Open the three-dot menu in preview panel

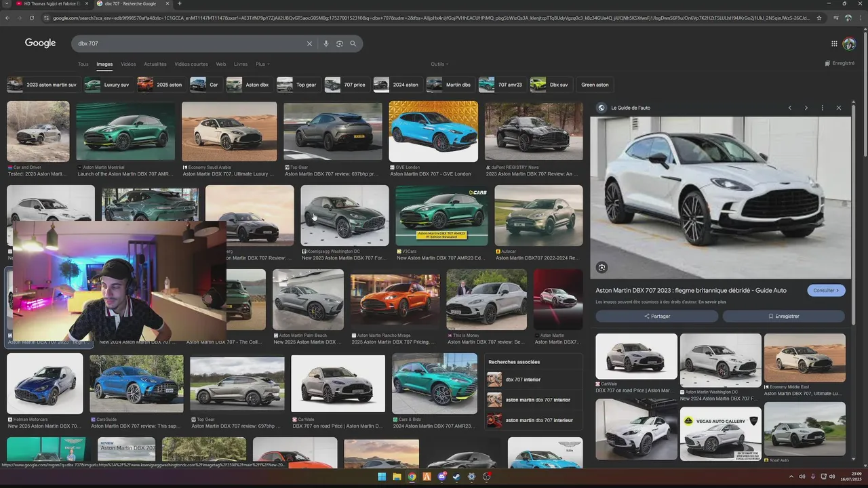click(822, 108)
